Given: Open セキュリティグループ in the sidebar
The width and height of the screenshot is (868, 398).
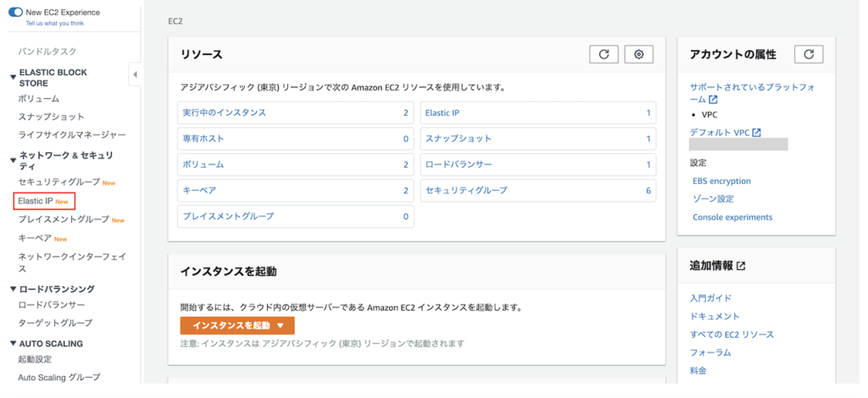Looking at the screenshot, I should click(x=58, y=182).
